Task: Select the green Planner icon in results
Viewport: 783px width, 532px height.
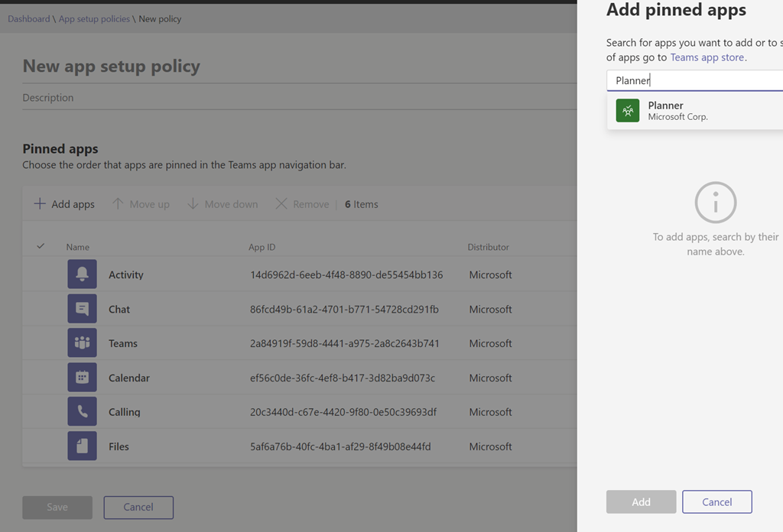Action: click(628, 111)
